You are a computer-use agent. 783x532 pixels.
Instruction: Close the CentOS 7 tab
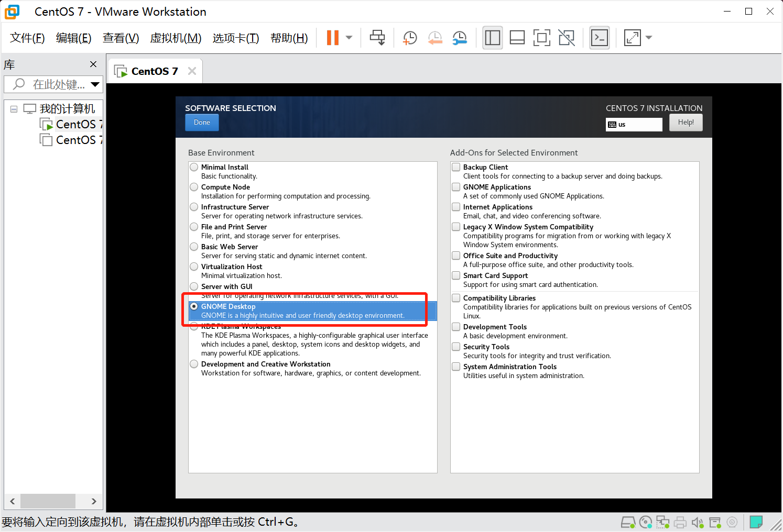tap(192, 71)
